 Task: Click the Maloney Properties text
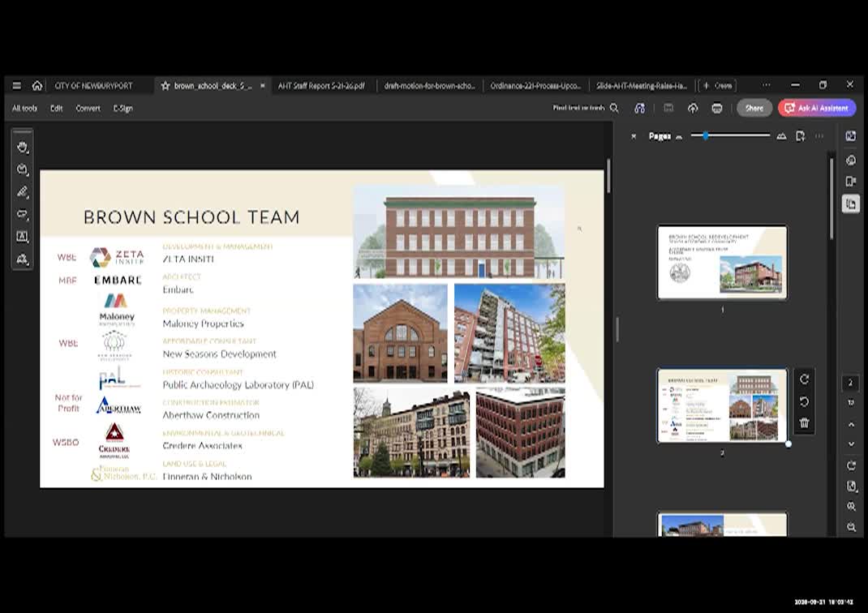(x=203, y=324)
